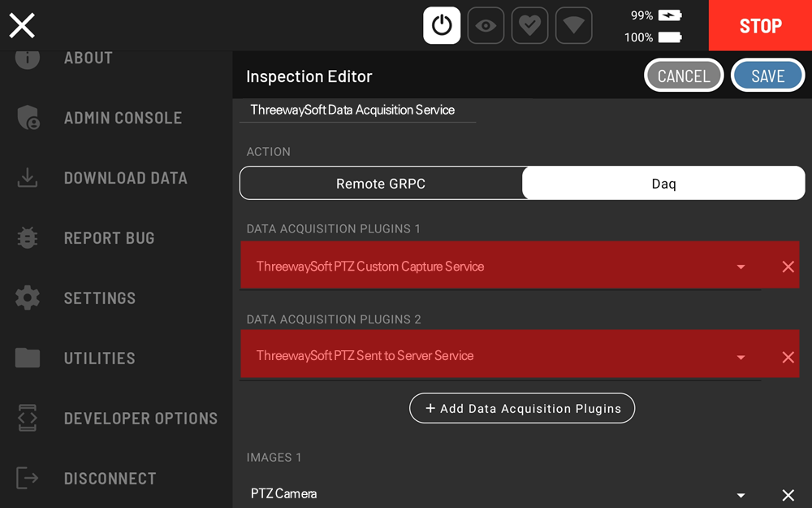Click the power icon in top bar
Screen dimensions: 812x508
[x=442, y=25]
